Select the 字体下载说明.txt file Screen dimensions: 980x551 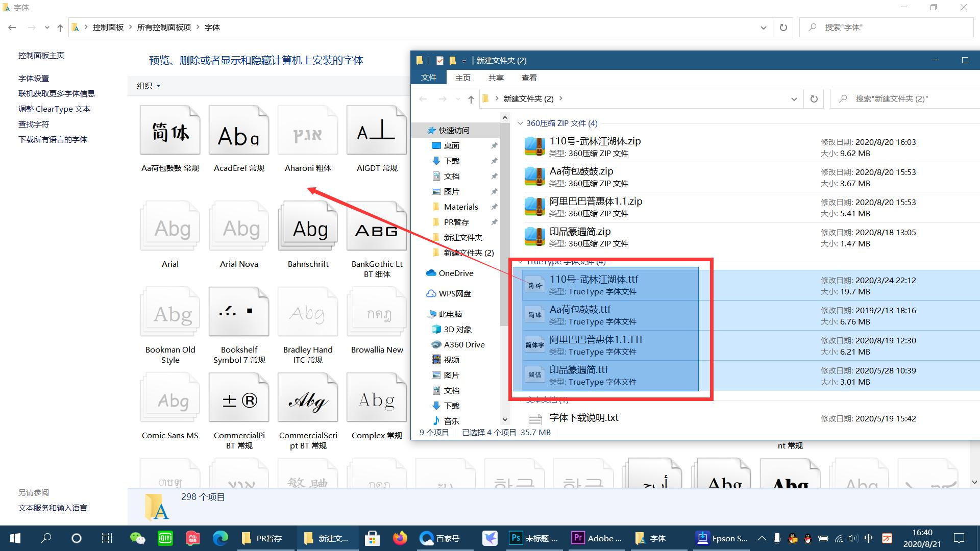[x=583, y=417]
